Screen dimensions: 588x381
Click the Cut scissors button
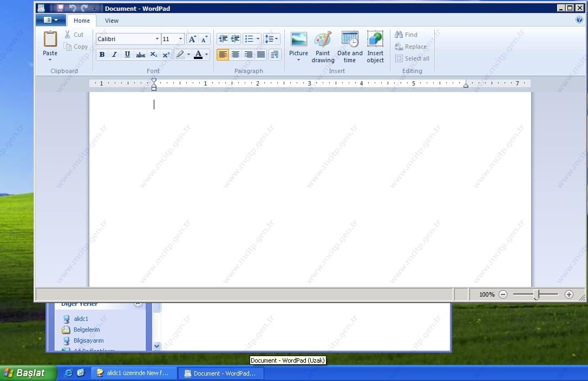pyautogui.click(x=74, y=35)
